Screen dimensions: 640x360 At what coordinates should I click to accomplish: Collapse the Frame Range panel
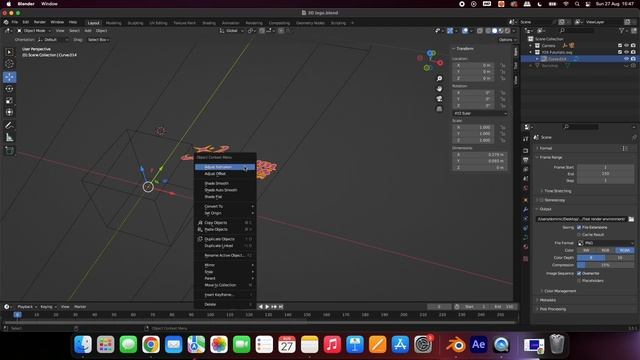pyautogui.click(x=551, y=158)
